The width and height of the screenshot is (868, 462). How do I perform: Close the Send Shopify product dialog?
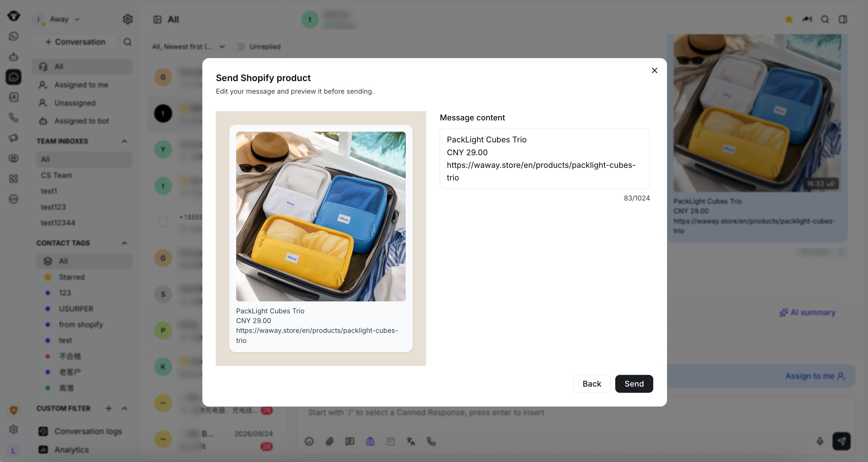tap(654, 70)
